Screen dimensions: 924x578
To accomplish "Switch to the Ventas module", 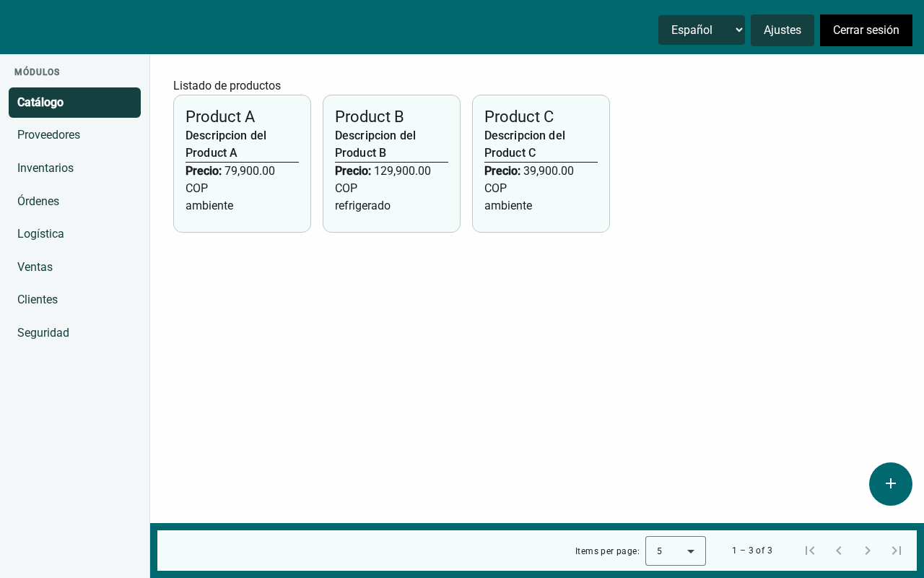I will pos(74,267).
